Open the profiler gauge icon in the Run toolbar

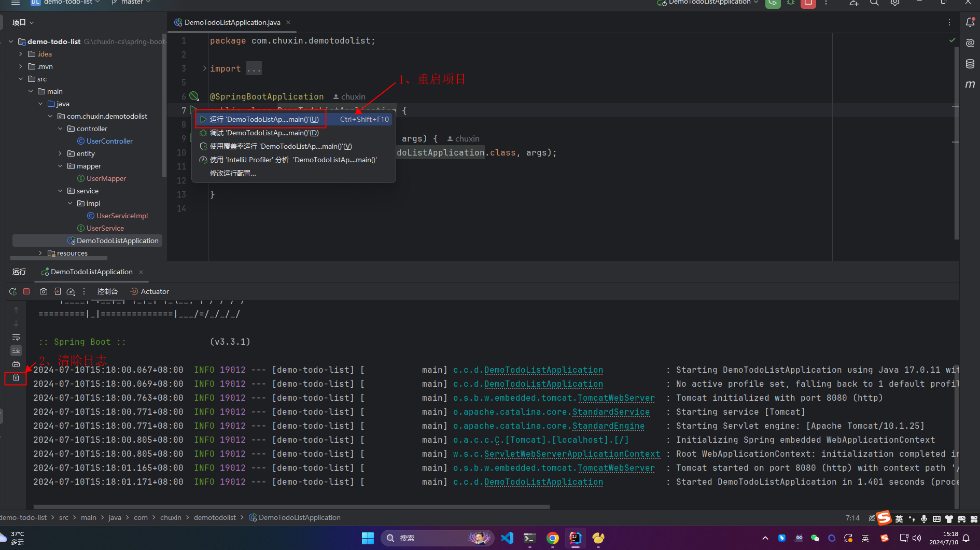71,291
